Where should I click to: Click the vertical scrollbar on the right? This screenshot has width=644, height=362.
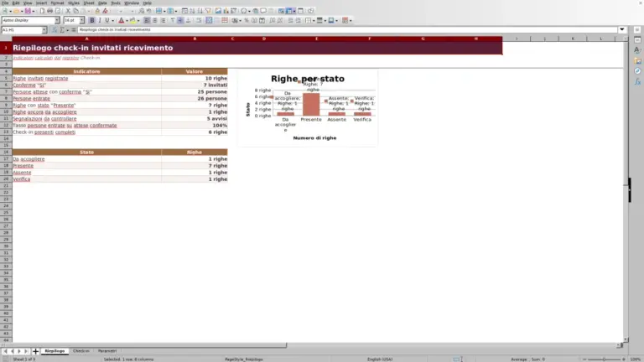[x=626, y=189]
